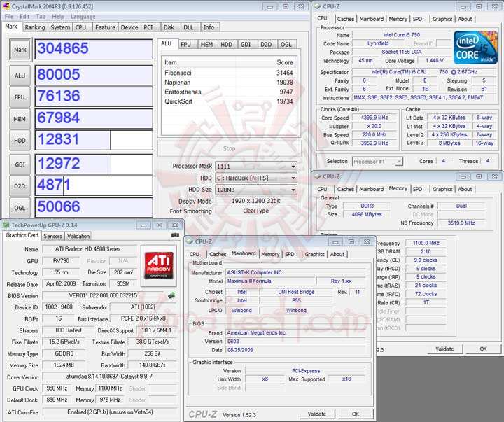Switch to the Ranking tab in CrystalMark
Viewport: 504px width, 422px height.
coord(35,27)
